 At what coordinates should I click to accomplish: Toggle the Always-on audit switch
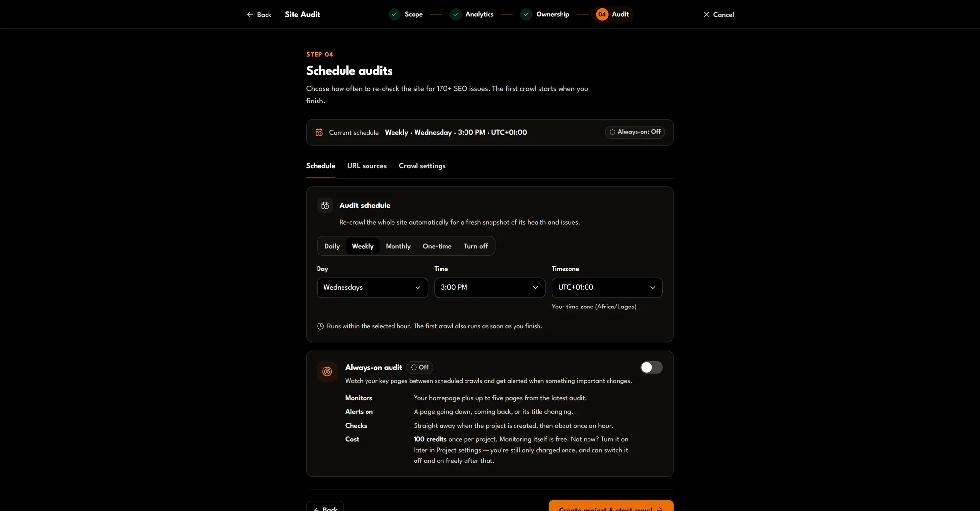(x=652, y=367)
